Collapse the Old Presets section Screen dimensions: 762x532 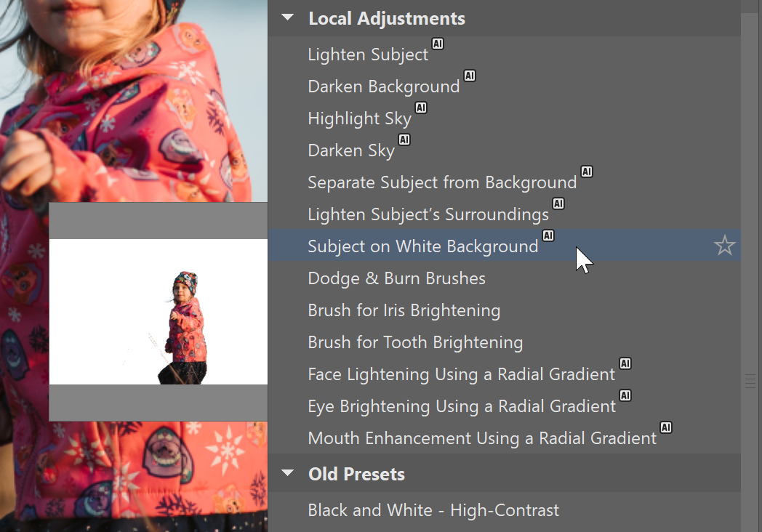(x=289, y=474)
